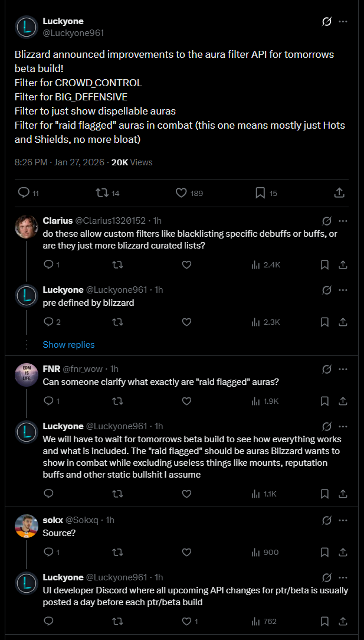The image size is (364, 640).
Task: Like the UI developer Discord reply
Action: [x=190, y=621]
